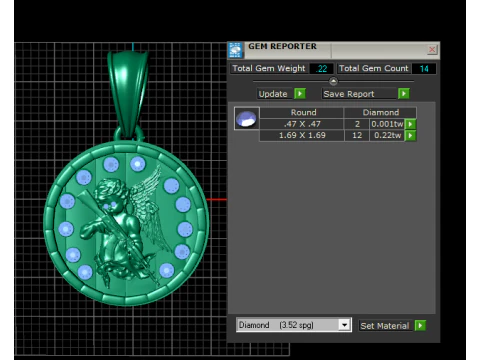Click the green arrow beside Set Material
The width and height of the screenshot is (480, 360).
[420, 325]
